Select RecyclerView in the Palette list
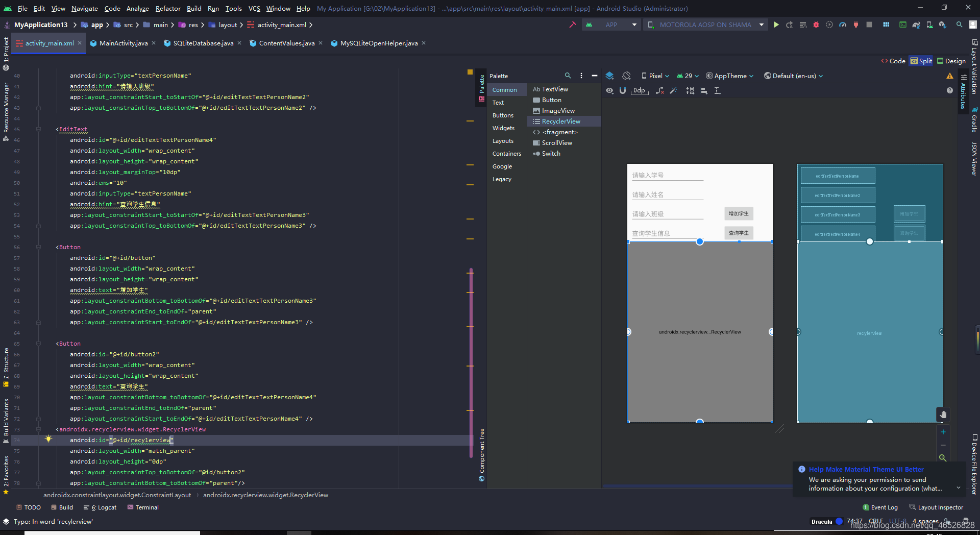This screenshot has height=535, width=980. tap(564, 121)
